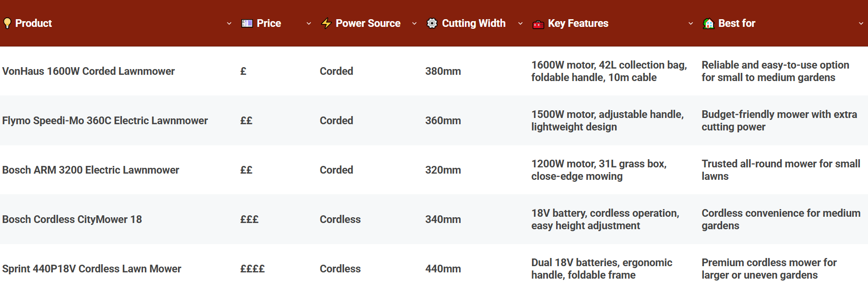Click Cordless in the Sprint 440P18V row
The height and width of the screenshot is (293, 868).
point(340,269)
